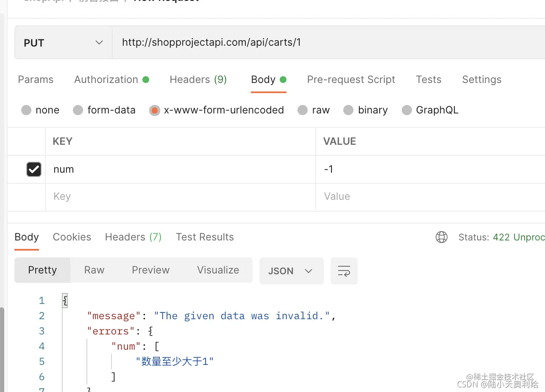Click the VALUE column header
Screen dimensions: 545x392
click(x=339, y=141)
